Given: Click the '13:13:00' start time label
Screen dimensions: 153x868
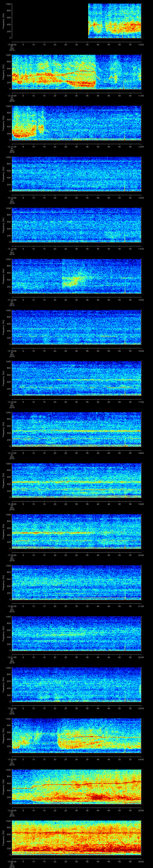Looking at the screenshot, I should pyautogui.click(x=12, y=249).
